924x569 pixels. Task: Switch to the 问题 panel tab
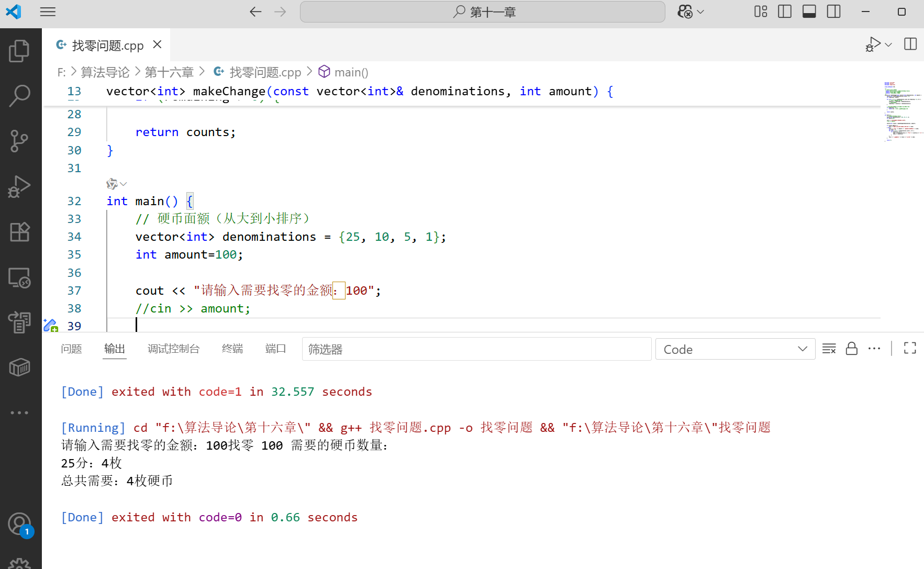(x=71, y=349)
